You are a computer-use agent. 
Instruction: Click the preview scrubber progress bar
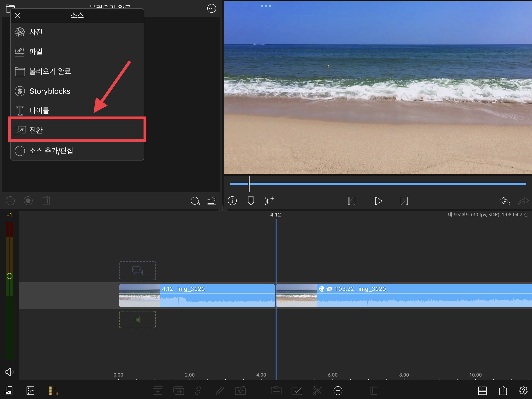(x=378, y=184)
